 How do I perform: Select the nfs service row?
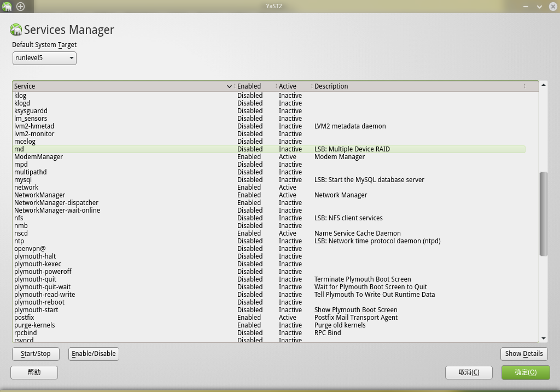pyautogui.click(x=269, y=219)
